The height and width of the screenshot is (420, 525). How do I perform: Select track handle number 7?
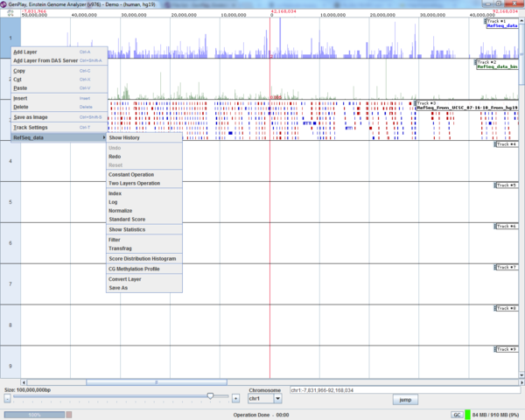[10, 284]
